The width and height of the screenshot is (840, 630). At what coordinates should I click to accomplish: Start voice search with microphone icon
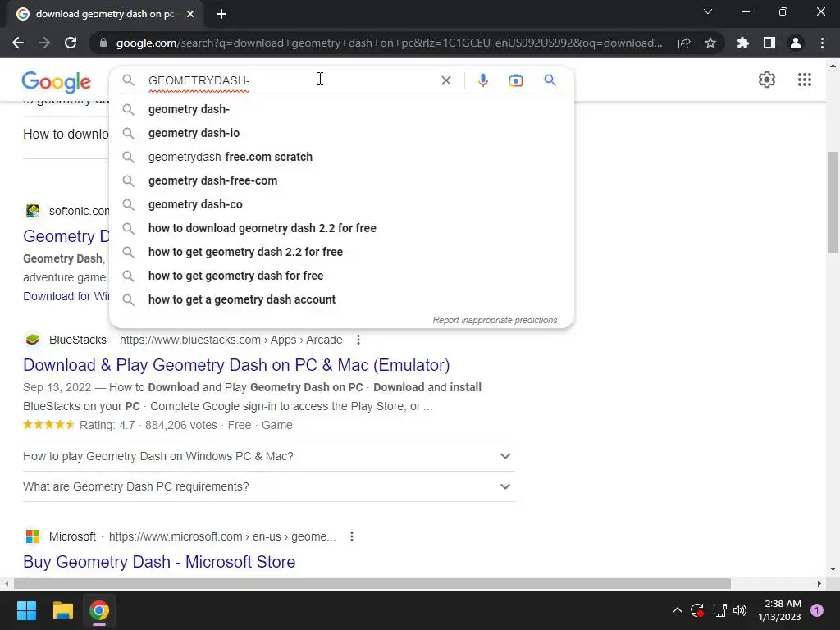482,80
